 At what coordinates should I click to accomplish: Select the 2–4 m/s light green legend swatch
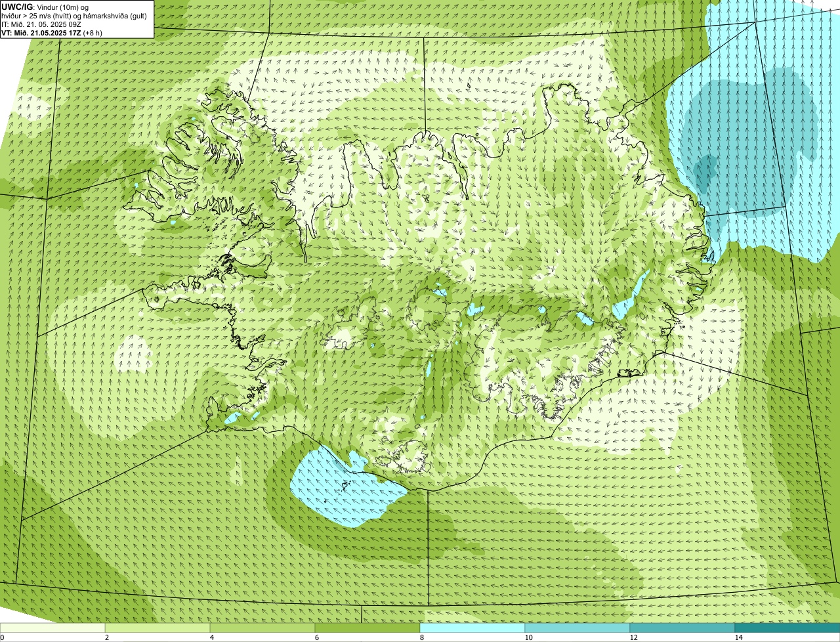[157, 628]
